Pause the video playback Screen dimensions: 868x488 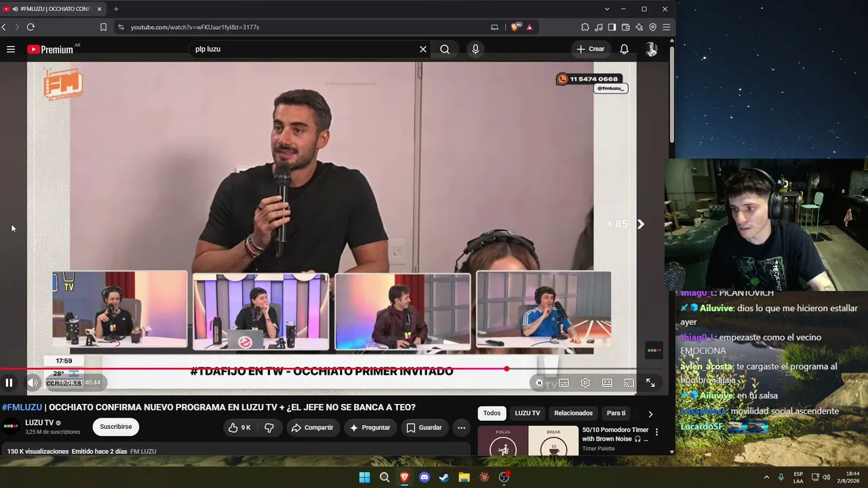coord(9,383)
